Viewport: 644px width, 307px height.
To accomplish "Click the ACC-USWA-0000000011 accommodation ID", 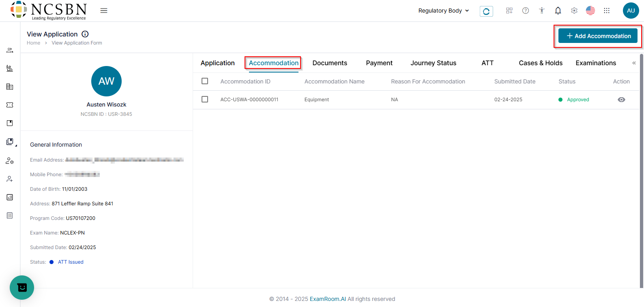I will (249, 100).
